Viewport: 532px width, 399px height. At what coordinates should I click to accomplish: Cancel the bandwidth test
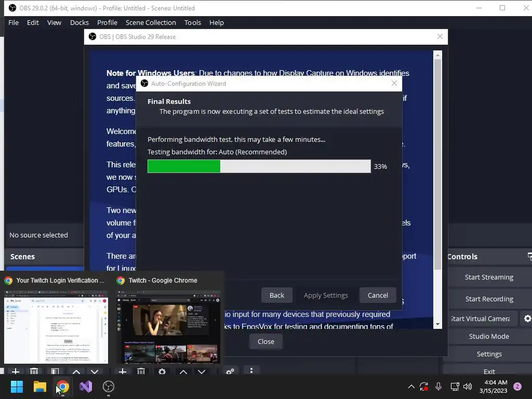point(378,295)
